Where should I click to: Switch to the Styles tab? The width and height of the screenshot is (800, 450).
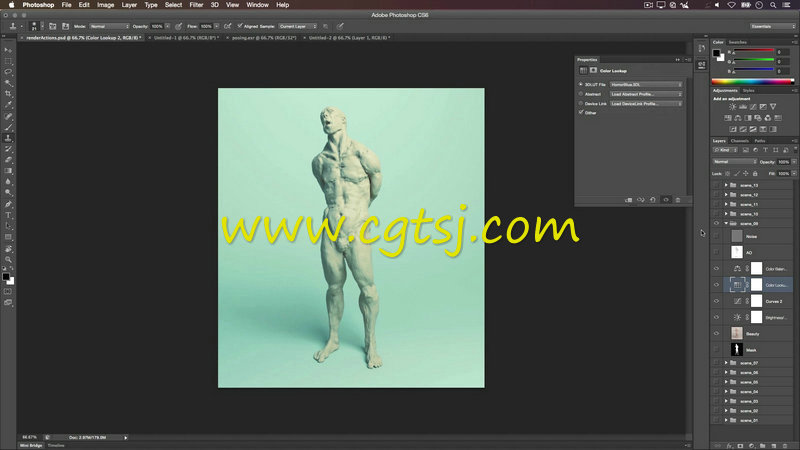coord(748,91)
